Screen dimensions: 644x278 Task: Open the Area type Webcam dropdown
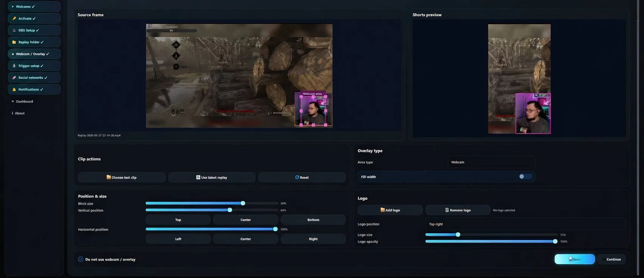point(491,162)
